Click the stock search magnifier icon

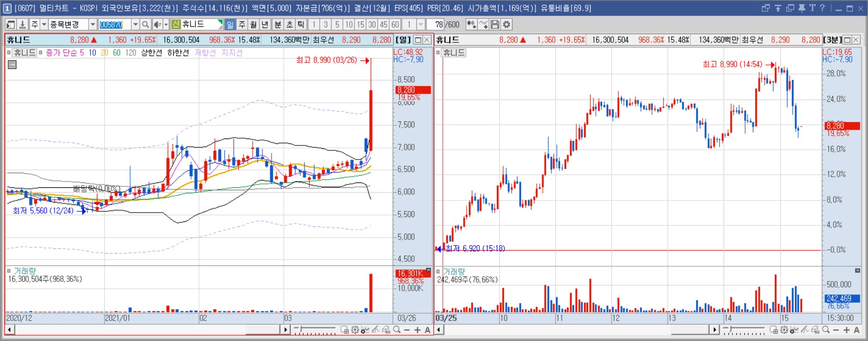click(x=145, y=24)
